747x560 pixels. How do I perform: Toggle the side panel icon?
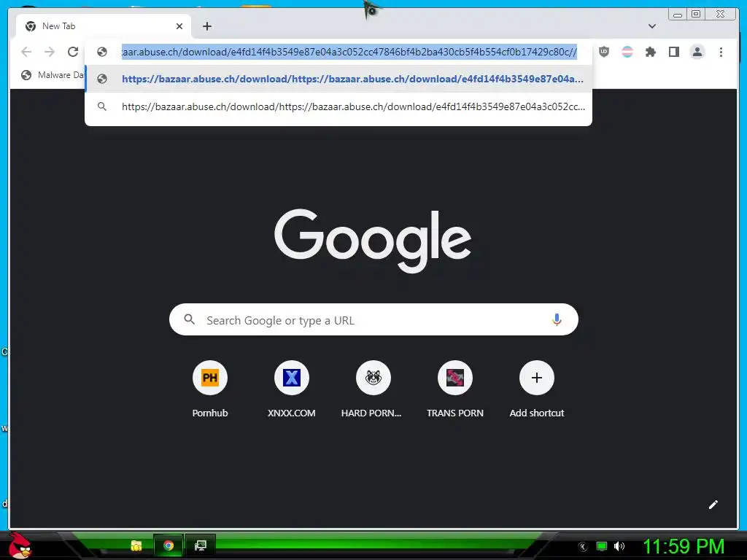673,52
